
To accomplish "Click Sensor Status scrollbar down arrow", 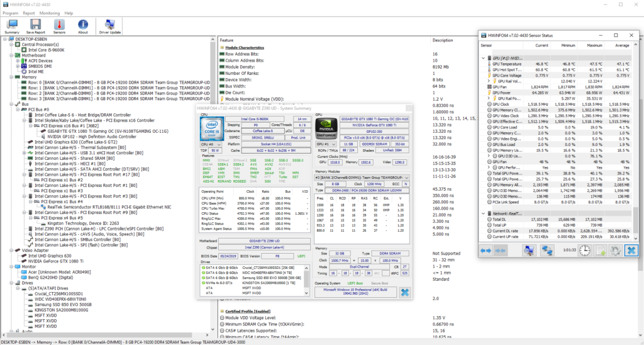I will 636,238.
